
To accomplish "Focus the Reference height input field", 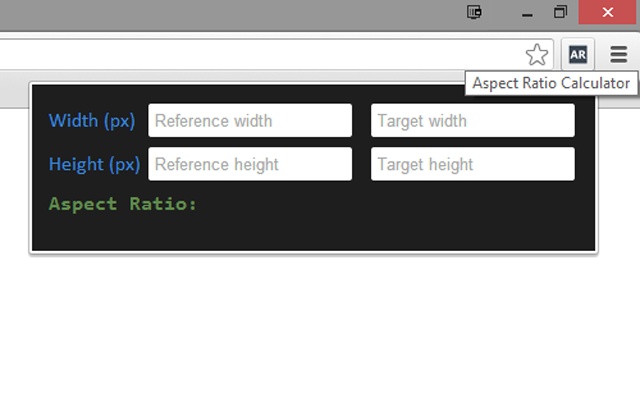I will point(250,164).
